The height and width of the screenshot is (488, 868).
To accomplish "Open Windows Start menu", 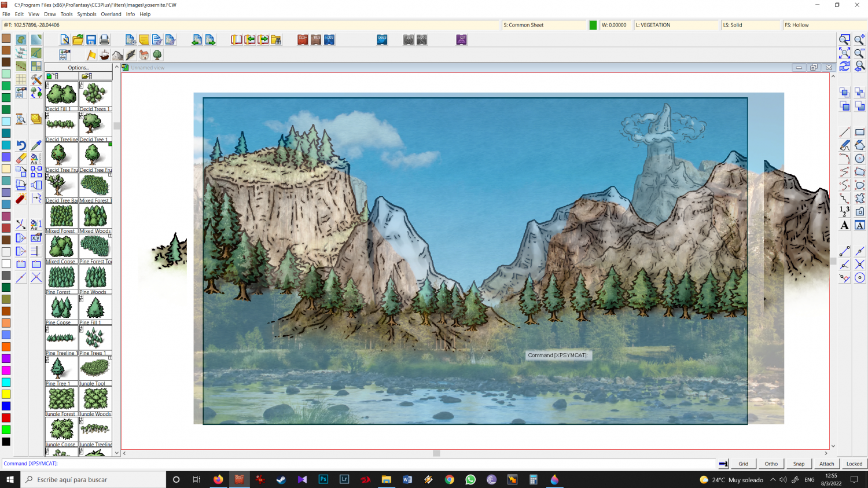I will click(x=10, y=479).
